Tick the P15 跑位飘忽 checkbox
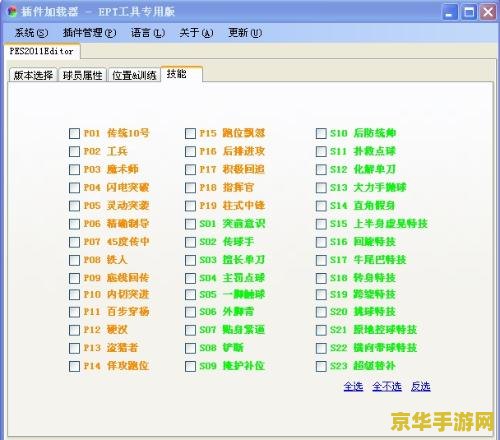This screenshot has width=500, height=440. (190, 133)
